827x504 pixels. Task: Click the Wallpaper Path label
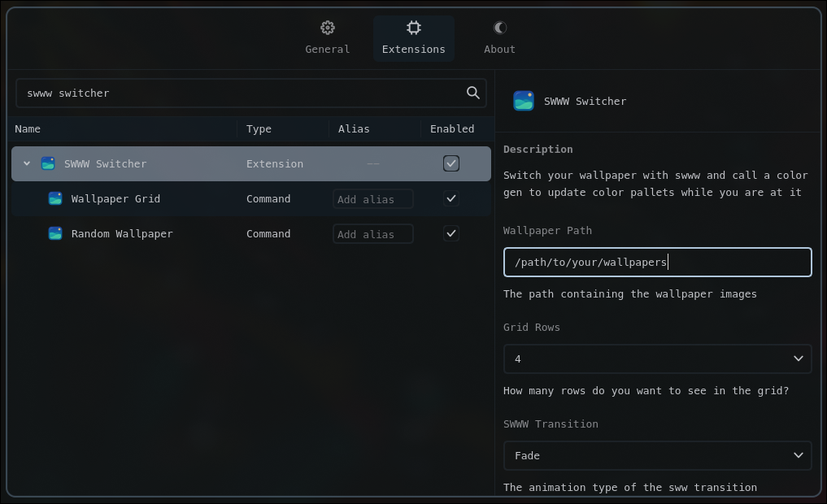(547, 230)
